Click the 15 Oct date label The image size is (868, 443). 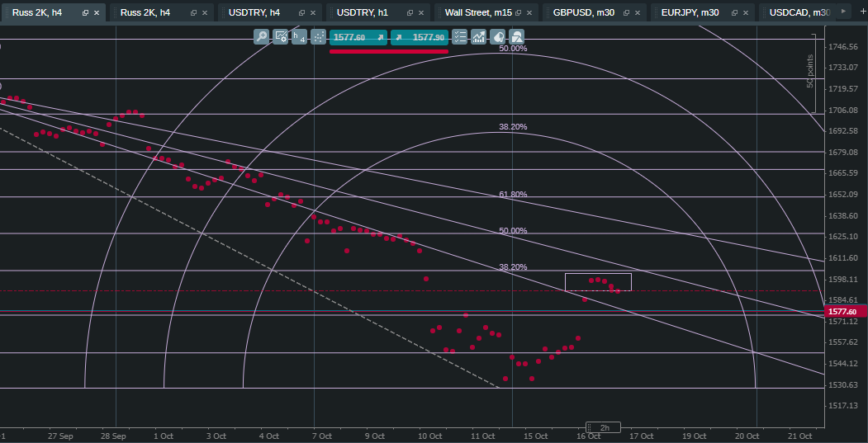pyautogui.click(x=536, y=436)
